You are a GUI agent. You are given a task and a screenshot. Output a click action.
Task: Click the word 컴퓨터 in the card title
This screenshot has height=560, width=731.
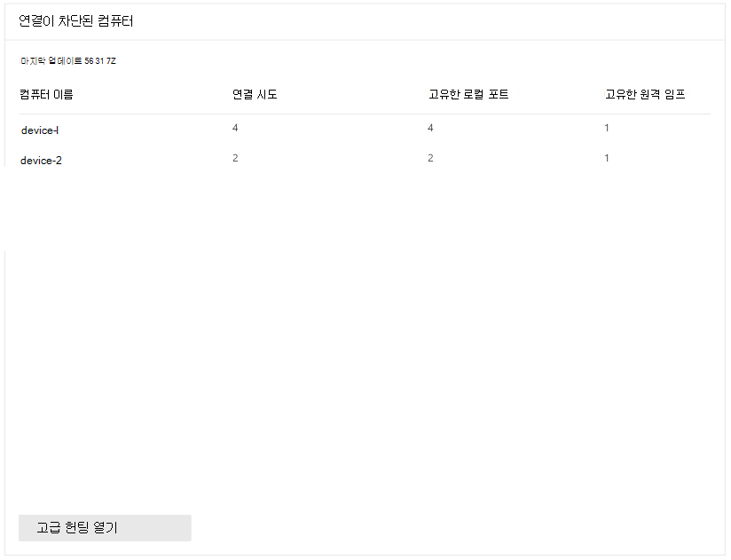114,21
